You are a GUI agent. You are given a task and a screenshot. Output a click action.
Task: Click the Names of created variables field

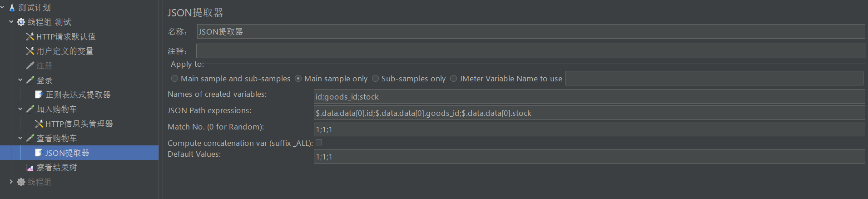(x=589, y=96)
